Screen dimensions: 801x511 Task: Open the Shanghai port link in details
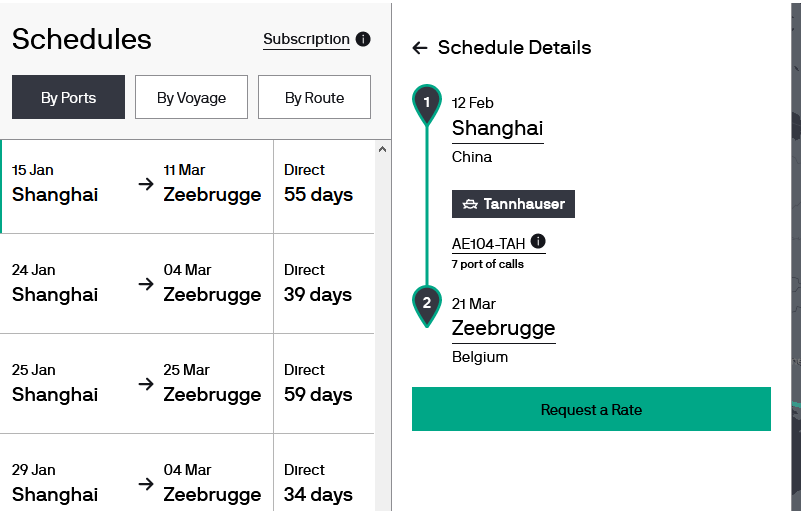click(498, 128)
